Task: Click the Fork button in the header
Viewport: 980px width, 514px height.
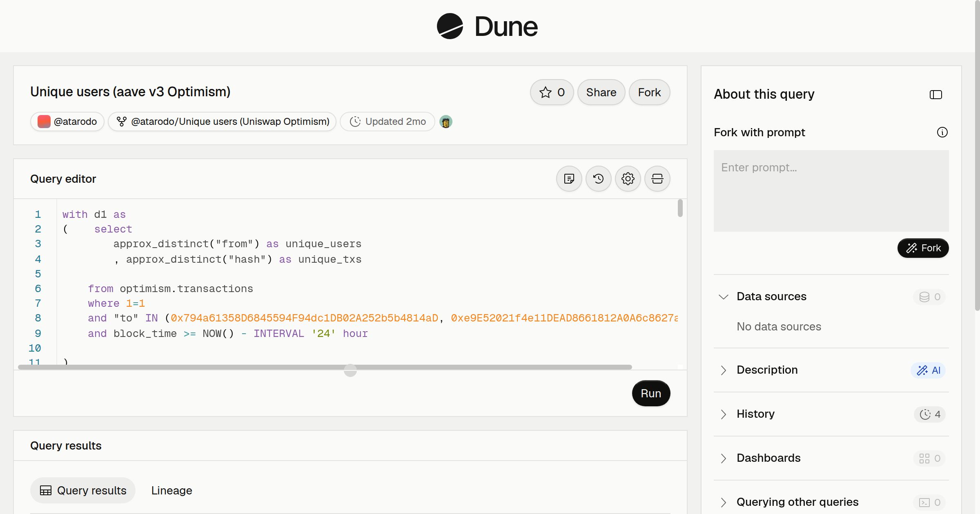Action: click(649, 92)
